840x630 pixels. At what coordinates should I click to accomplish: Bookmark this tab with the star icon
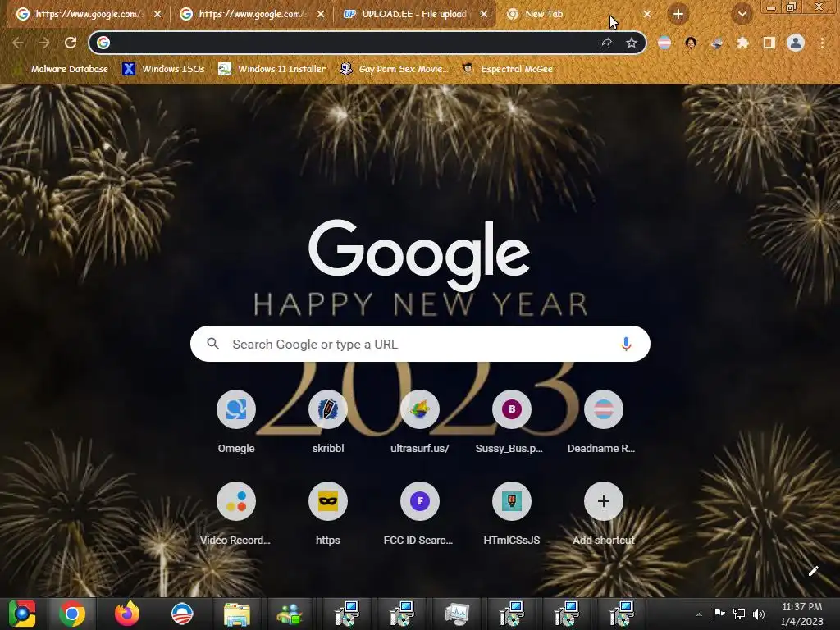632,43
